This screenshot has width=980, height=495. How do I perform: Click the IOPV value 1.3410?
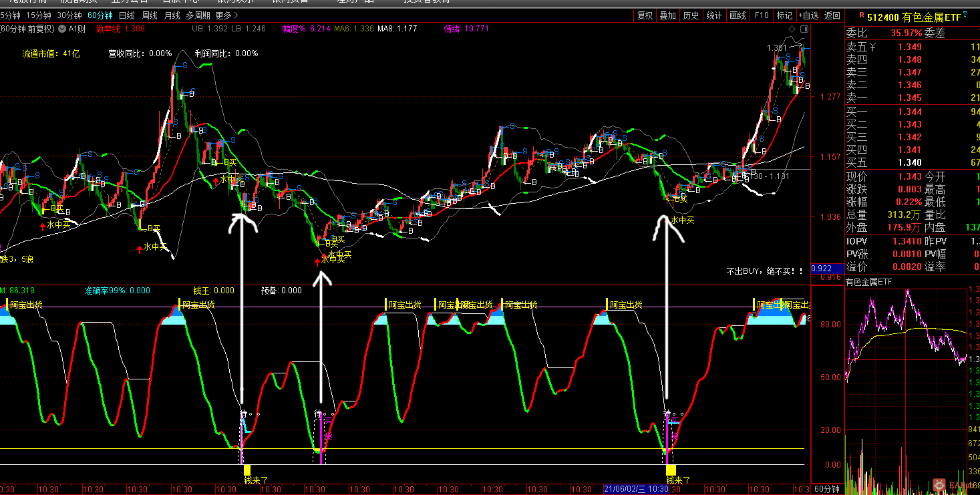point(907,241)
